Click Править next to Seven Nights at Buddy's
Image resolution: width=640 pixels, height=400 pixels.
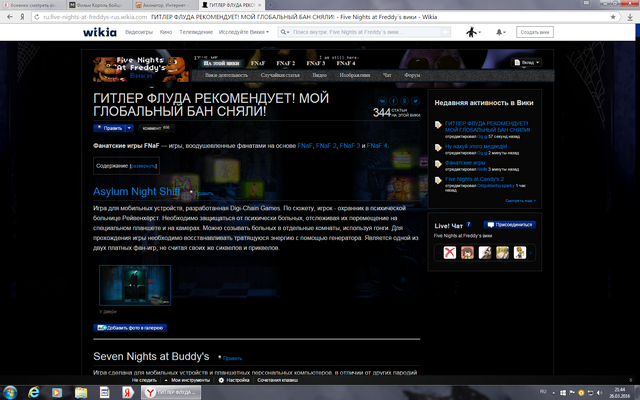(232, 358)
